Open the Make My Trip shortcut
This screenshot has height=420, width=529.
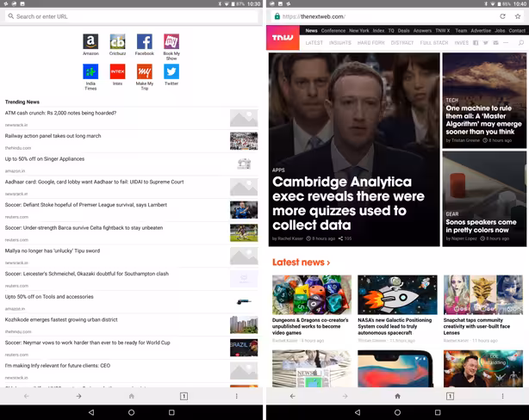pyautogui.click(x=145, y=77)
